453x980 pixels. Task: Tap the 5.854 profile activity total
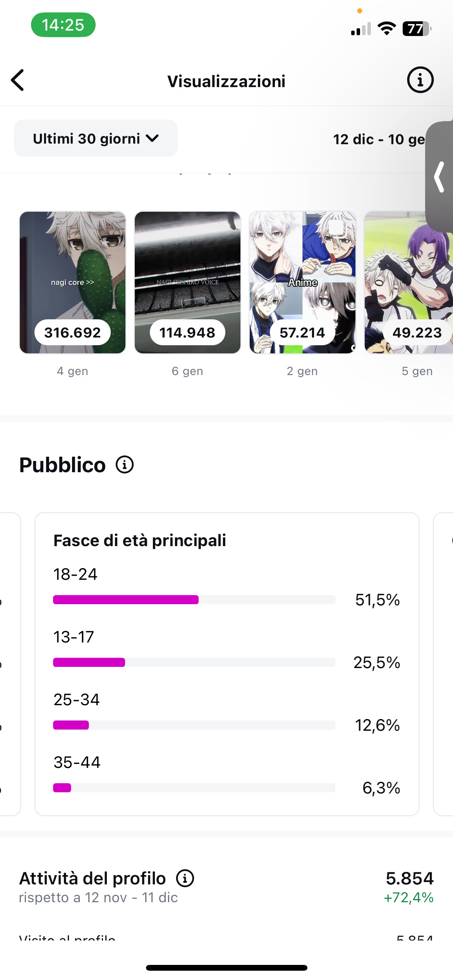point(409,878)
